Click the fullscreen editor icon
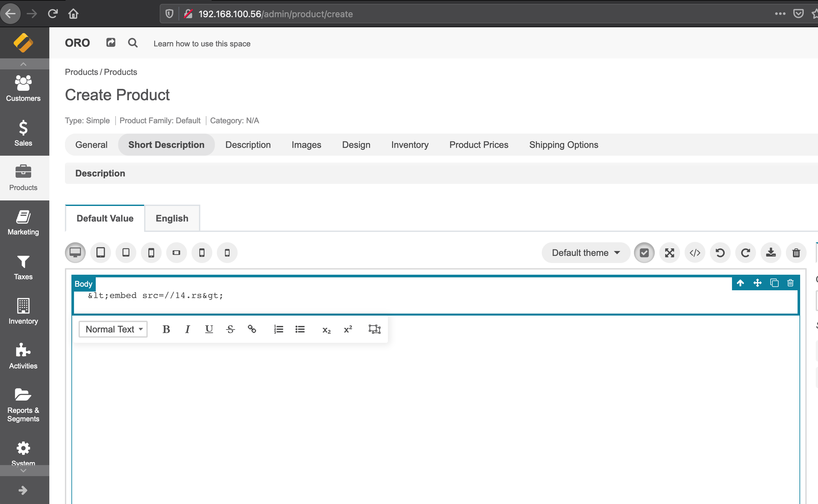The width and height of the screenshot is (818, 504). pos(670,253)
